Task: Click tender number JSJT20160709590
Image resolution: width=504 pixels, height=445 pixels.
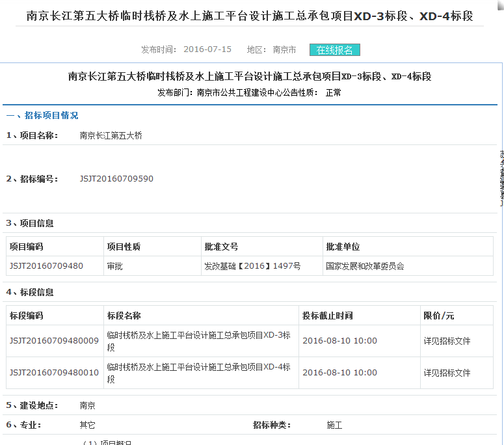Action: pos(116,178)
